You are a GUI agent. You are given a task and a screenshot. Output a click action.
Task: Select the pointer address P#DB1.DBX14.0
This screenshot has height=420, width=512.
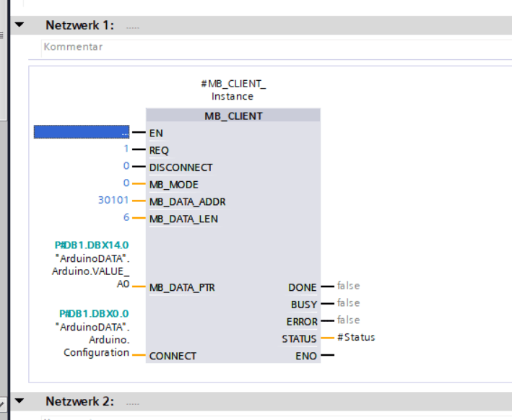tap(87, 245)
